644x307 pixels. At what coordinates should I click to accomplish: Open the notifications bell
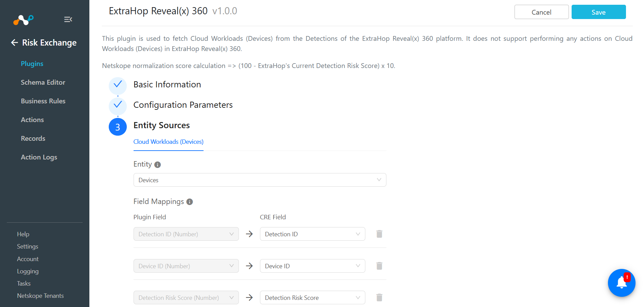click(x=622, y=283)
